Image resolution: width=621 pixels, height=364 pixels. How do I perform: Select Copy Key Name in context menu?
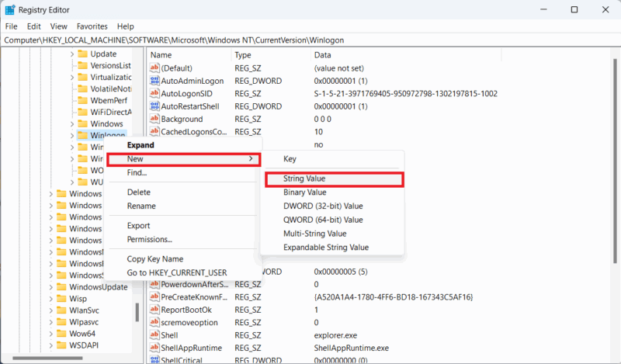(155, 258)
